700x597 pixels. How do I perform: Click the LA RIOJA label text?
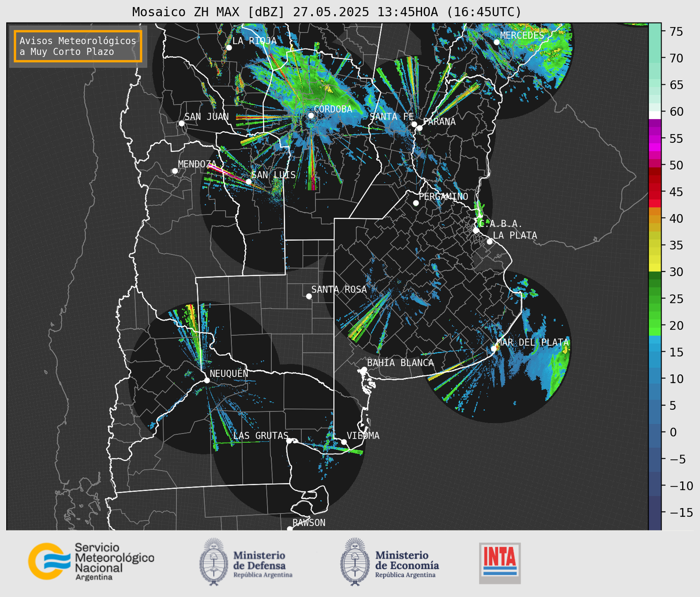click(x=254, y=41)
